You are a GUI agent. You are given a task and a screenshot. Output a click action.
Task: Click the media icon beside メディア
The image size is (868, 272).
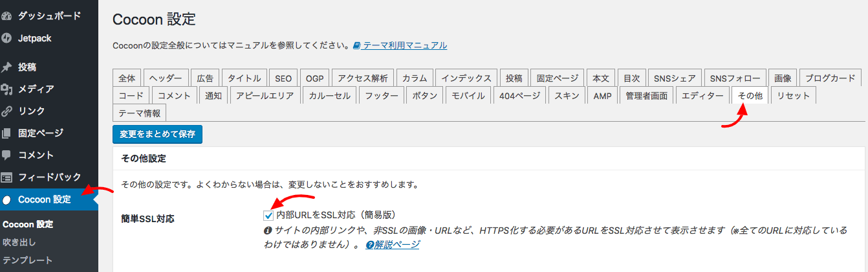pyautogui.click(x=6, y=89)
